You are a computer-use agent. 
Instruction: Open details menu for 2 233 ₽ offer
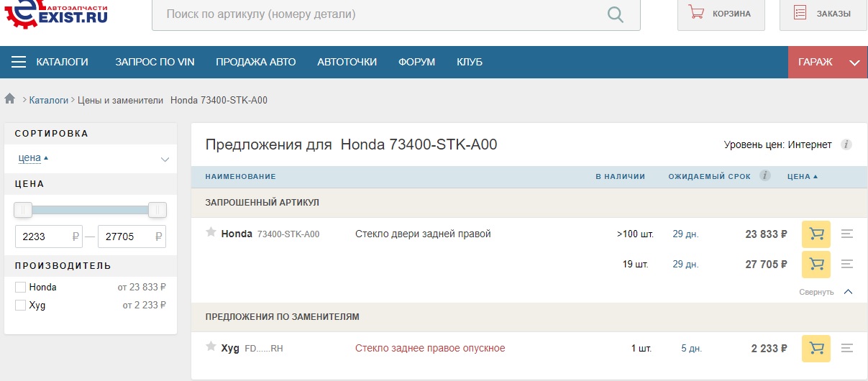[847, 348]
